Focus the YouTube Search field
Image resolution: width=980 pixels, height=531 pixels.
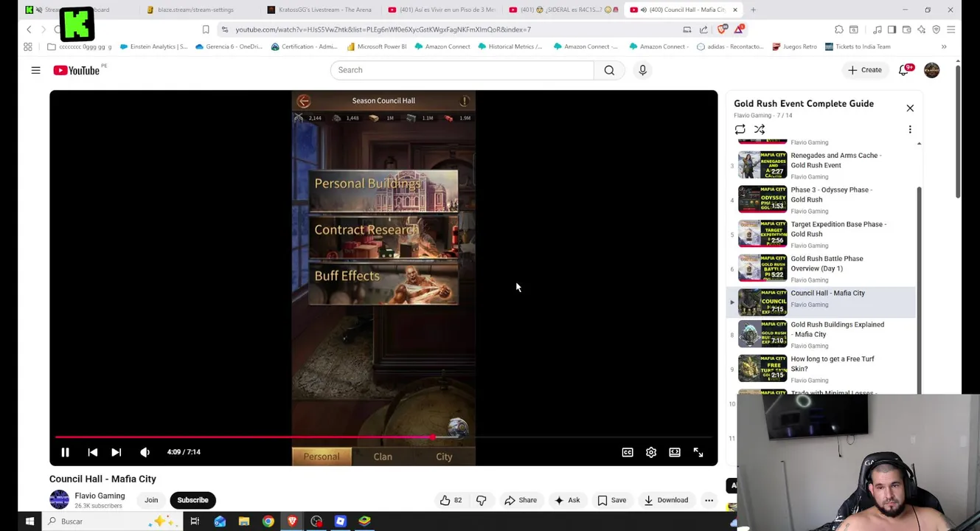click(462, 70)
